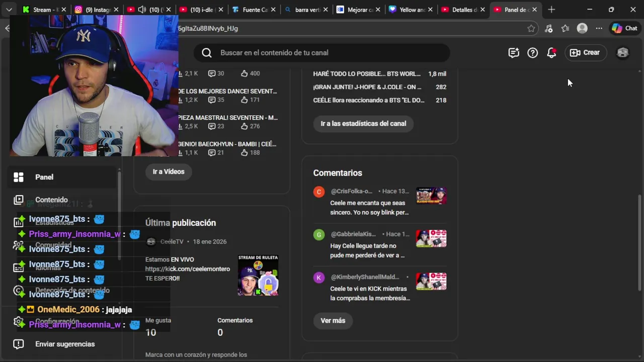
Task: Click the Me gusta count 10
Action: [150, 332]
